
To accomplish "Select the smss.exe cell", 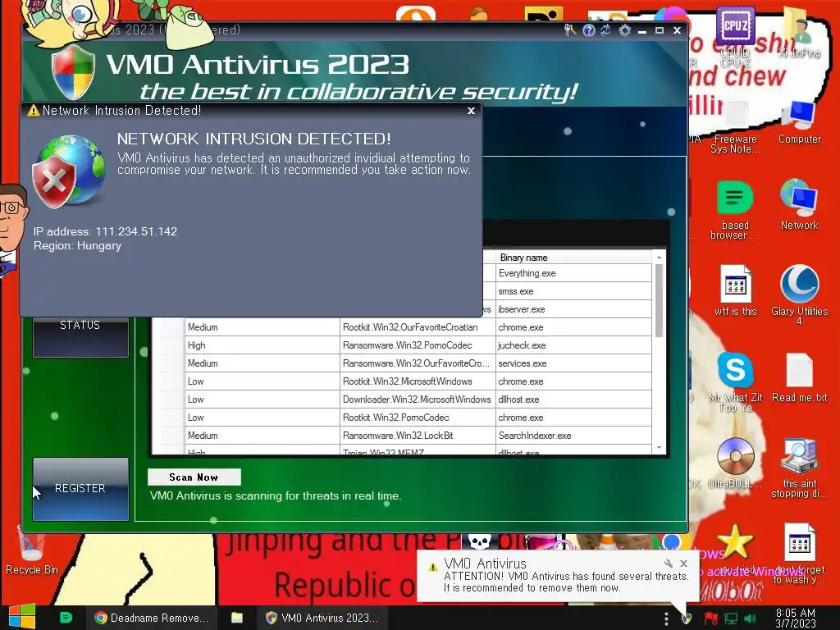I will coord(573,291).
